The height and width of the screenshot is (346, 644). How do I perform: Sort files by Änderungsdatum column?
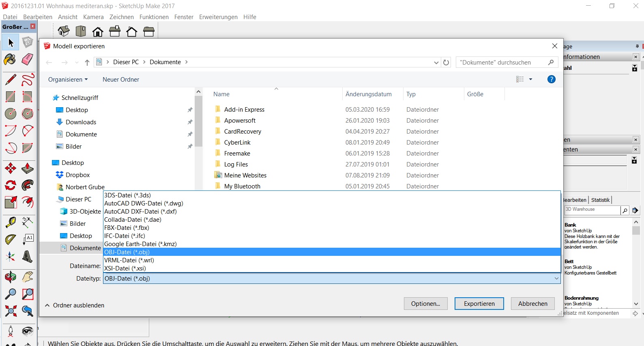(x=369, y=94)
